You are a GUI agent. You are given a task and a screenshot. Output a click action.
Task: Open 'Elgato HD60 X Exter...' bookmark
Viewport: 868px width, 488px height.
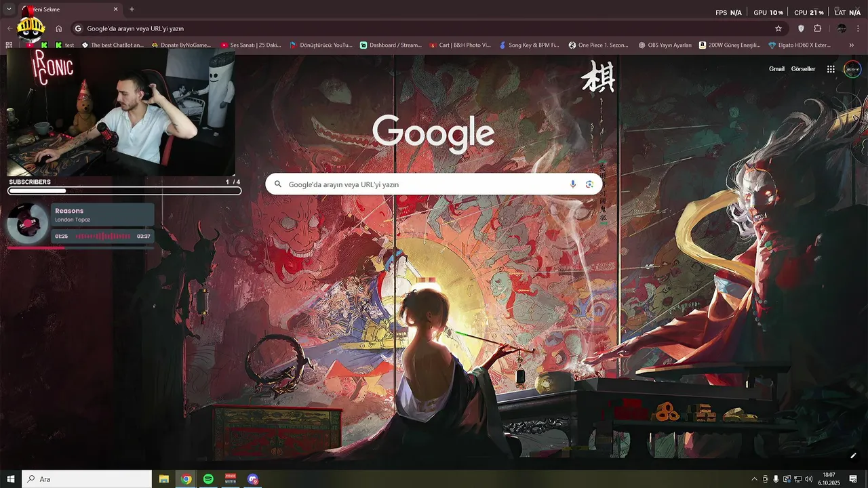[x=800, y=45]
